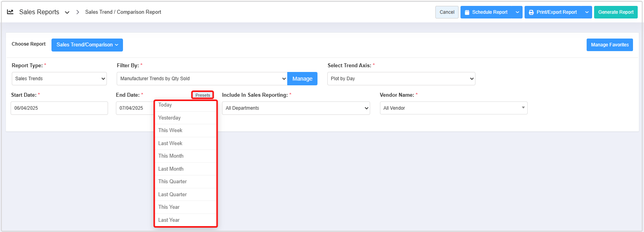Click the Schedule Report calendar button
Screen dimensions: 644x232
pyautogui.click(x=486, y=12)
